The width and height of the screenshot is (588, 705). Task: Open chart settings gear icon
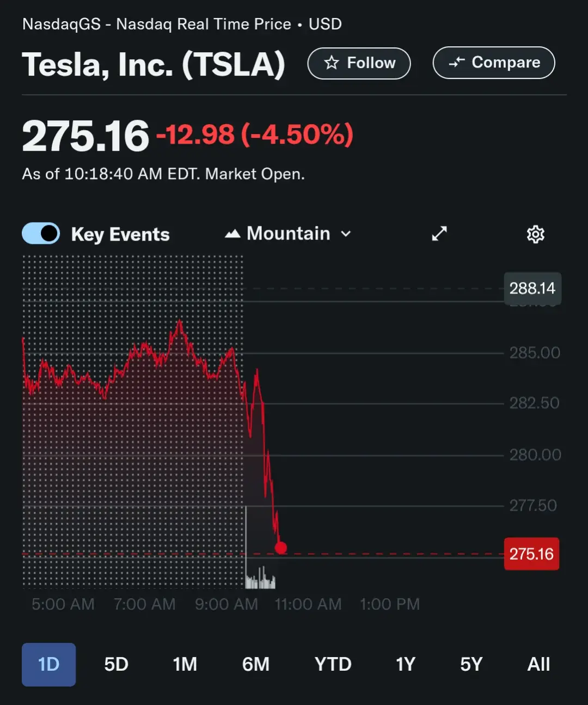coord(536,234)
